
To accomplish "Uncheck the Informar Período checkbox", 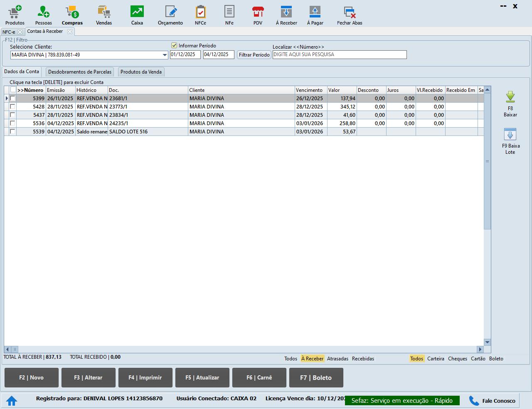I will (x=174, y=46).
